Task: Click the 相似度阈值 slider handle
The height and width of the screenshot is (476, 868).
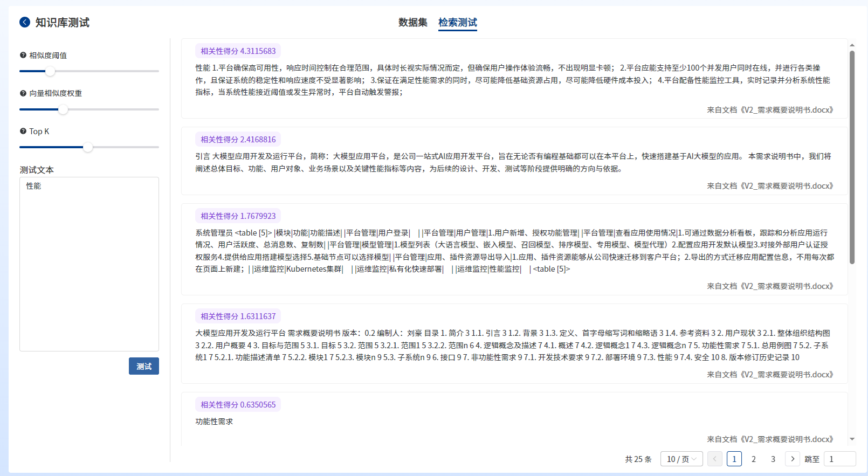Action: (50, 71)
